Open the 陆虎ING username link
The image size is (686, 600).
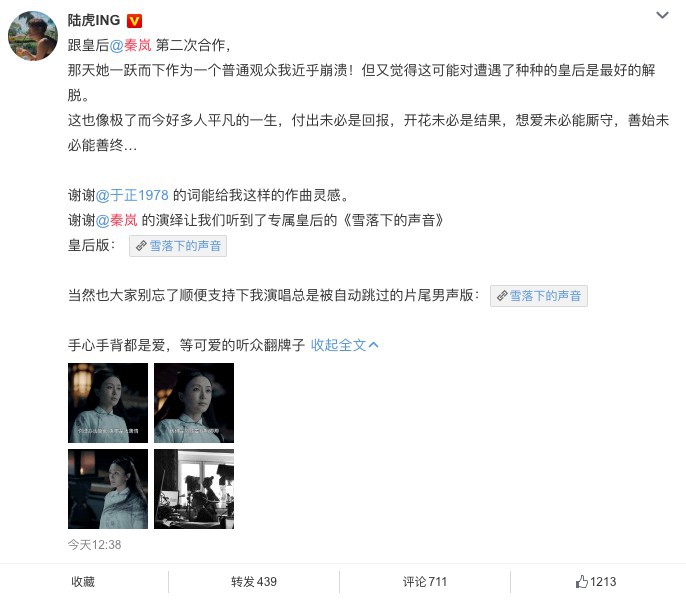point(94,20)
